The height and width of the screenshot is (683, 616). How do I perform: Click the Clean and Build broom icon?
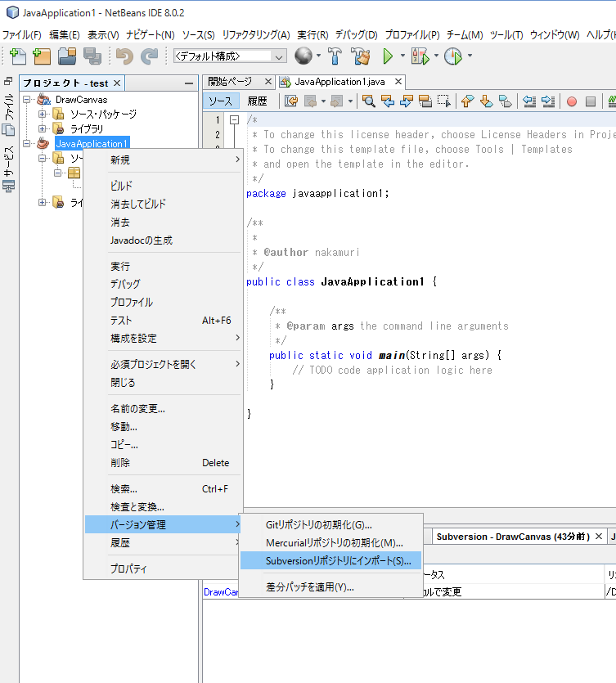pos(361,56)
